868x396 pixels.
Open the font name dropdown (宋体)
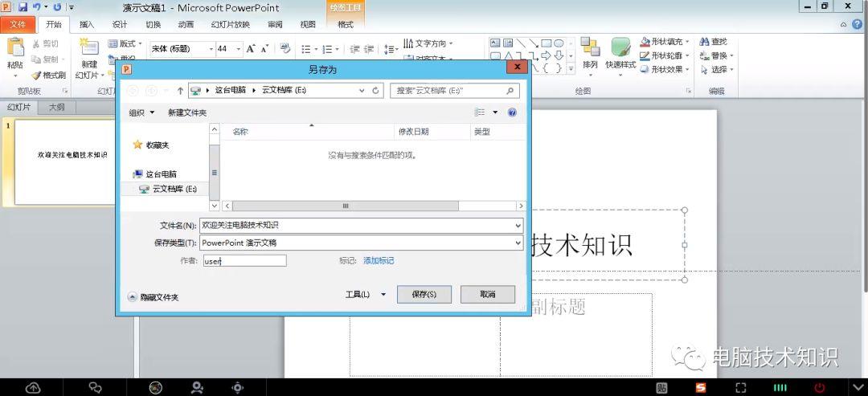(211, 49)
